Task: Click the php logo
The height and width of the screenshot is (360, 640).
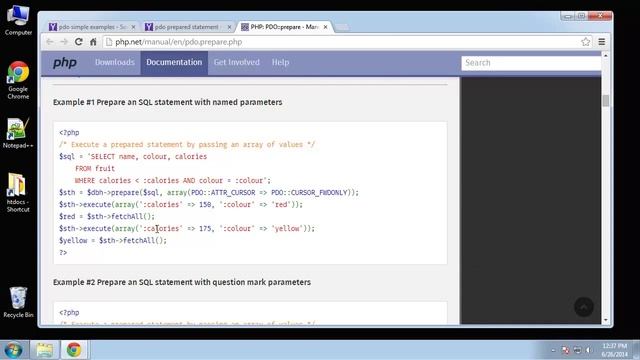Action: pyautogui.click(x=65, y=62)
